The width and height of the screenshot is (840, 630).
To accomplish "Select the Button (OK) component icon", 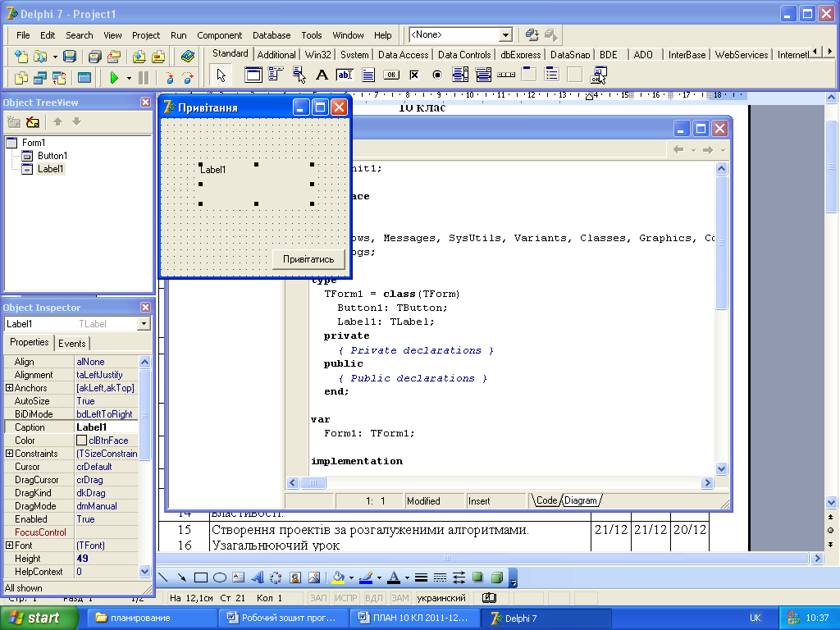I will coord(391,75).
